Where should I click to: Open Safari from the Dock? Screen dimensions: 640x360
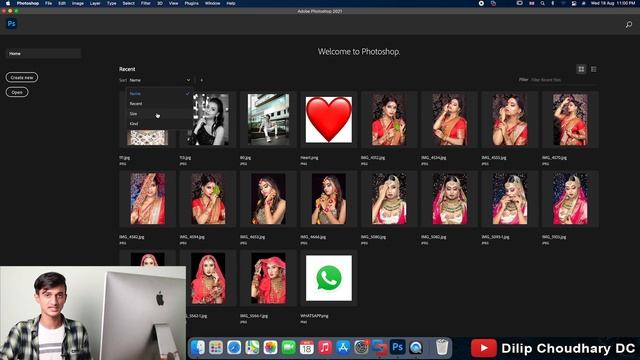(x=234, y=348)
